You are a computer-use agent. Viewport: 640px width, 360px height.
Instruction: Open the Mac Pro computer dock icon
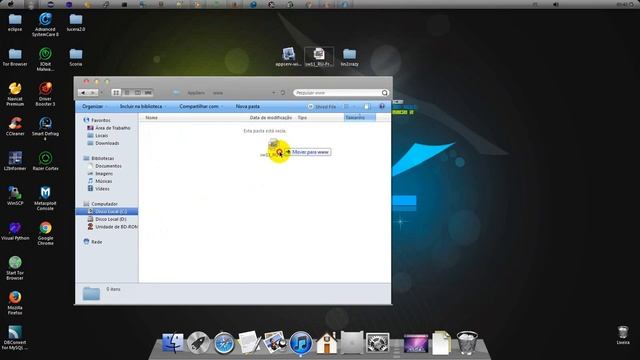point(352,342)
